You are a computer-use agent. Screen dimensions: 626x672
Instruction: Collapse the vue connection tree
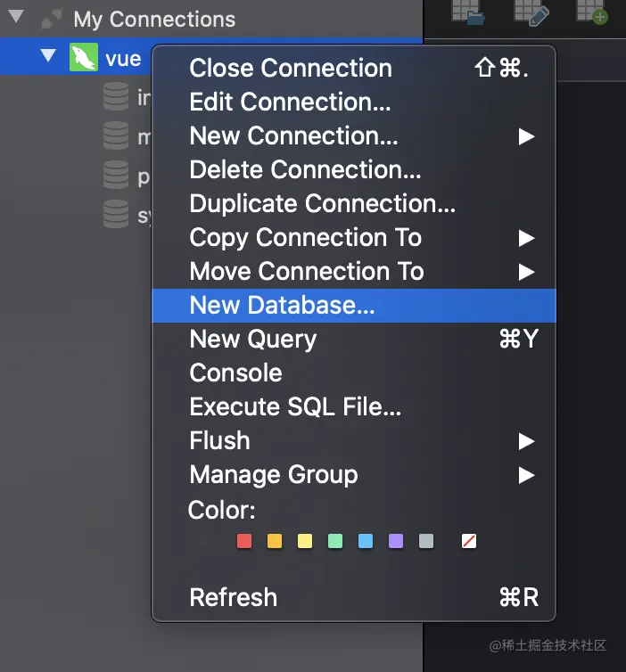tap(48, 58)
